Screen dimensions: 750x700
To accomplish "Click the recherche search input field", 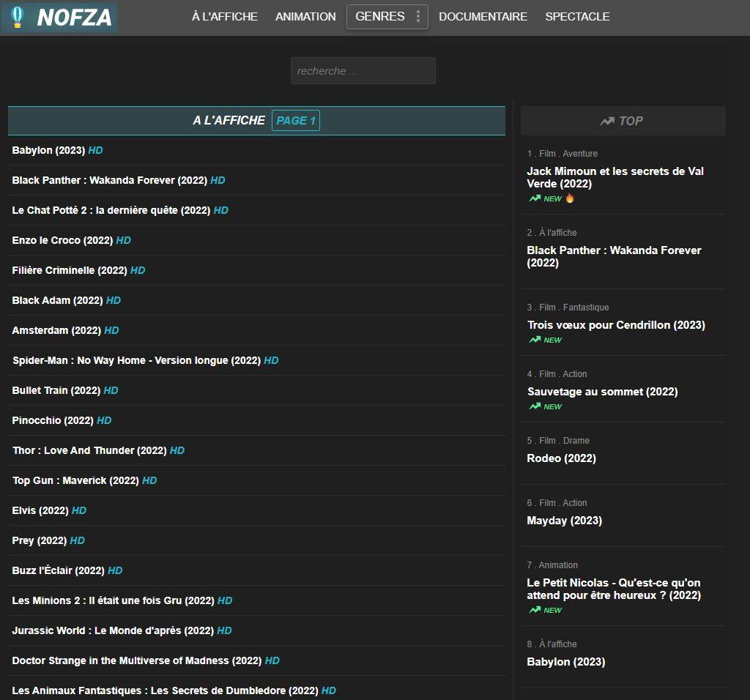I will click(x=363, y=71).
